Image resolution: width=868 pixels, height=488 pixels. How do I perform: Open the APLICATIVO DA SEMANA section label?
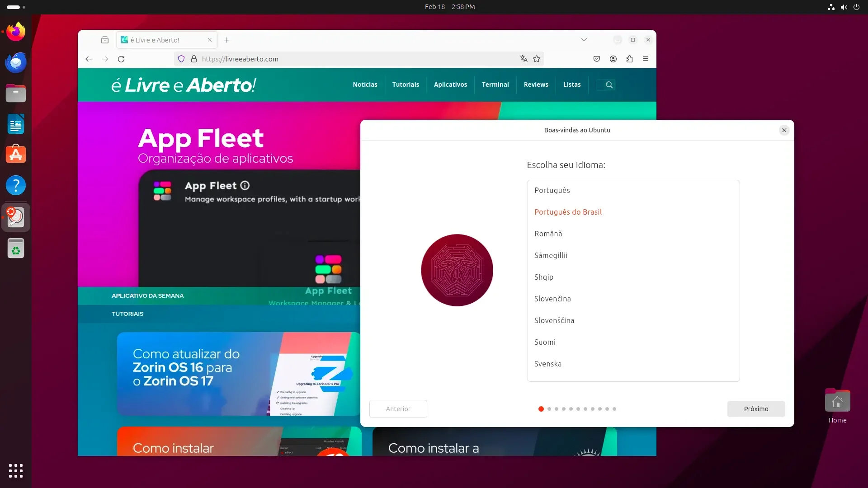147,296
